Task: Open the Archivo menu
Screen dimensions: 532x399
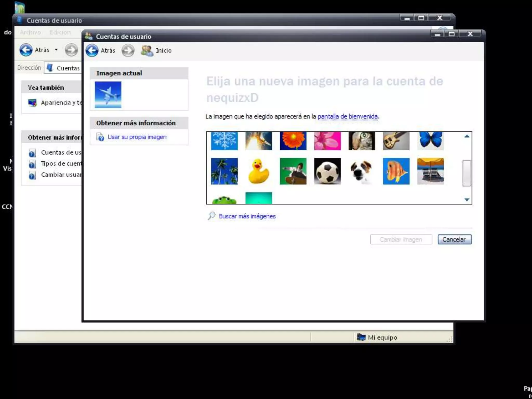Action: coord(30,32)
